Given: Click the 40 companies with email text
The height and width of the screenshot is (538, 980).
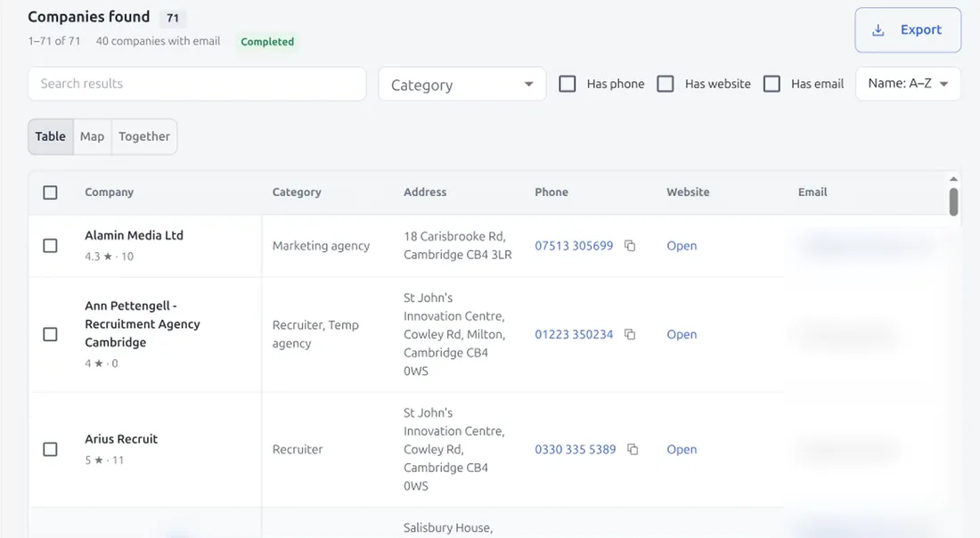Looking at the screenshot, I should point(158,41).
